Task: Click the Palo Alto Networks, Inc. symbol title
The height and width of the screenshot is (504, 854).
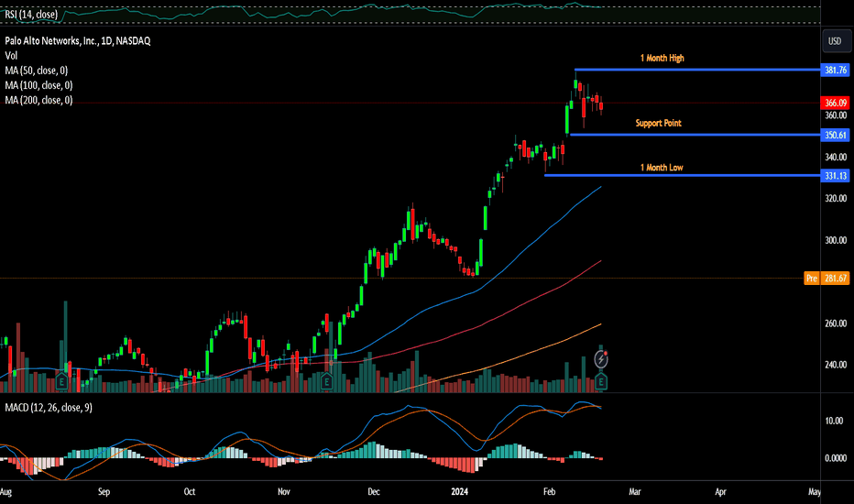Action: click(x=78, y=41)
